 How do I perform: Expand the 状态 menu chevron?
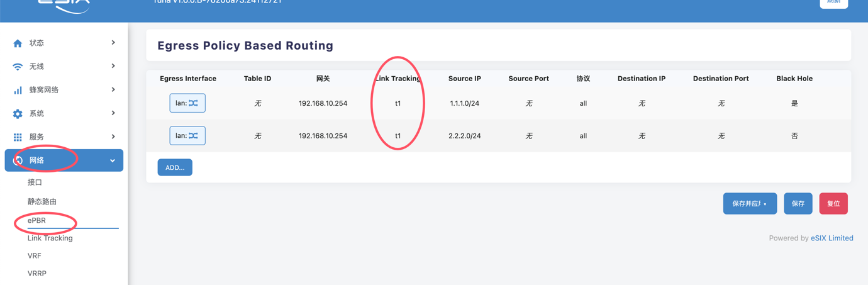(113, 43)
